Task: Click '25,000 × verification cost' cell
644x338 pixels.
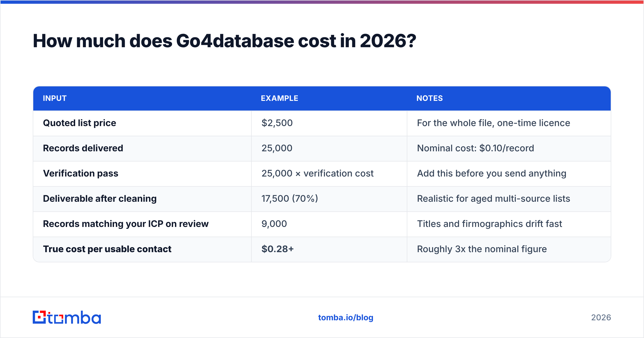Action: (317, 173)
